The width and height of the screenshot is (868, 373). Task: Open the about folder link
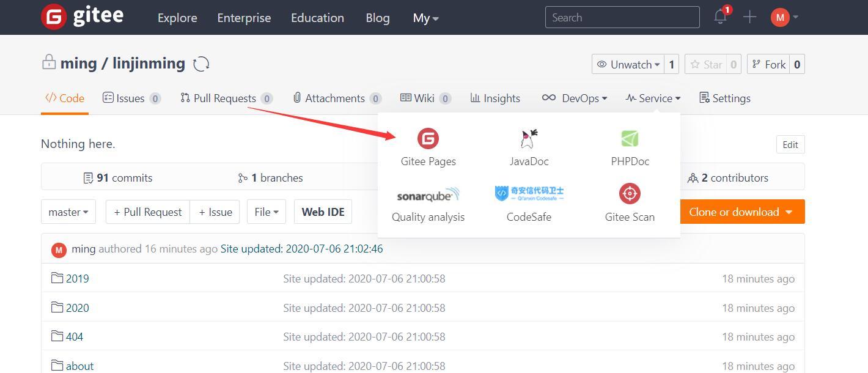coord(80,366)
